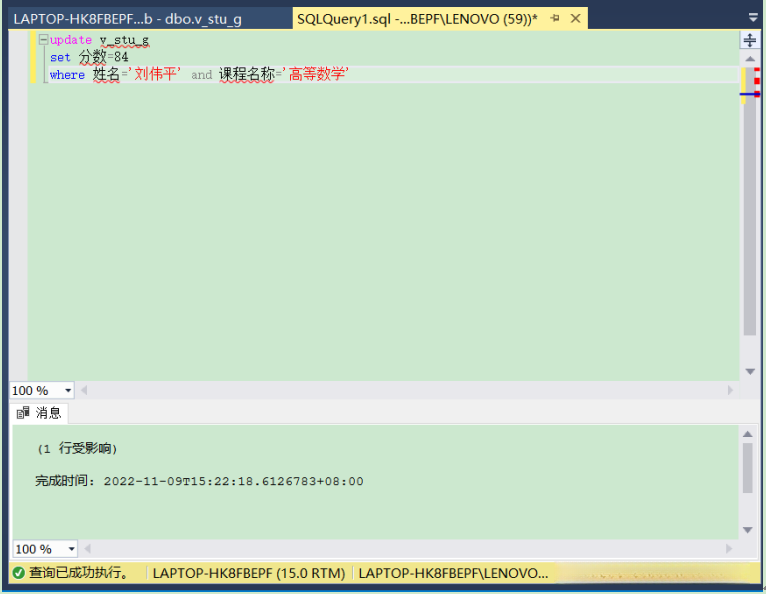766x594 pixels.
Task: Click messages horizontal scroll left arrow
Action: (87, 549)
